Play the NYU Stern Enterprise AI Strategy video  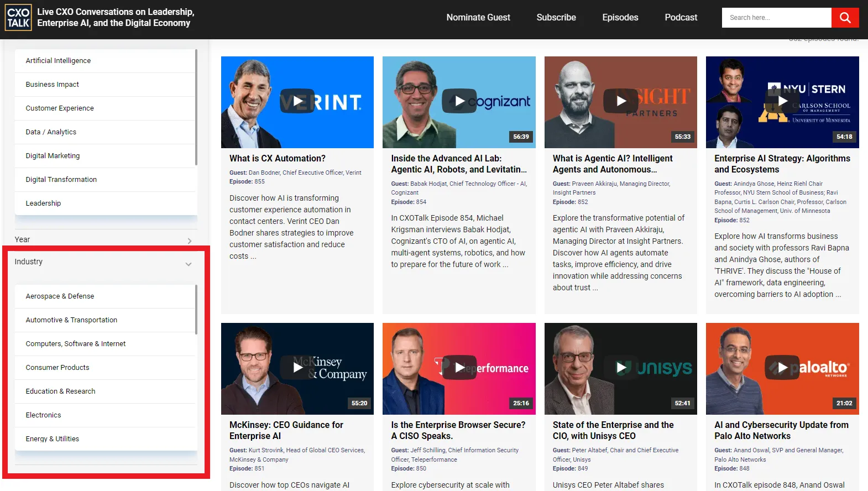click(x=782, y=101)
